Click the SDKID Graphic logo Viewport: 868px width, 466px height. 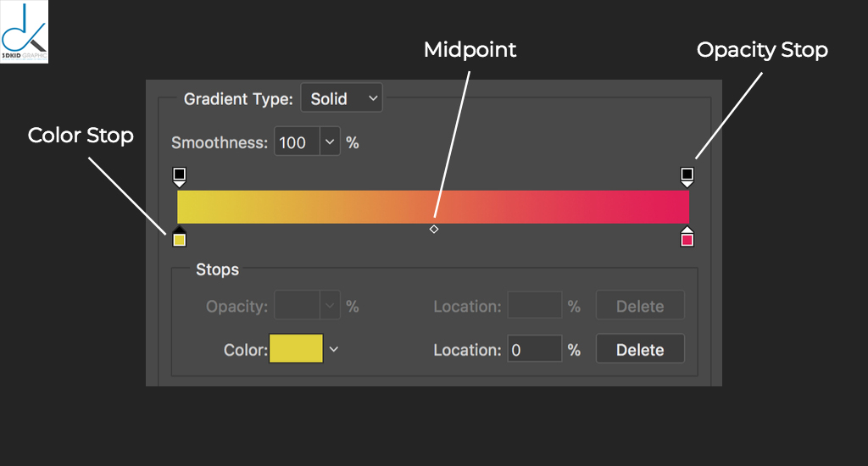[x=25, y=32]
